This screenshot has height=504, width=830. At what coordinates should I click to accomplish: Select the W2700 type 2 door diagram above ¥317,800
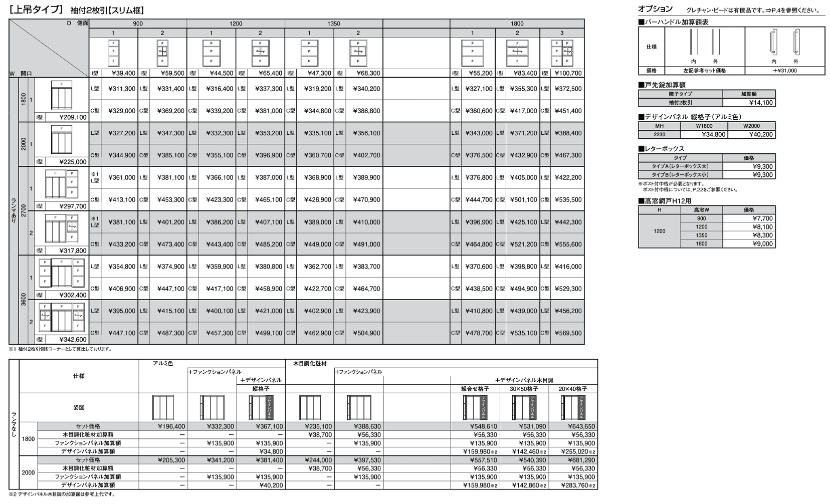pyautogui.click(x=62, y=228)
